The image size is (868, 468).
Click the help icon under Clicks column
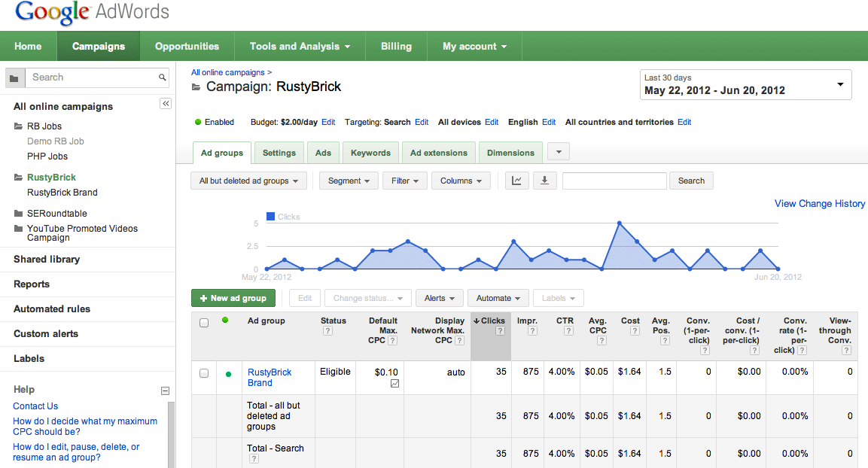tap(500, 331)
